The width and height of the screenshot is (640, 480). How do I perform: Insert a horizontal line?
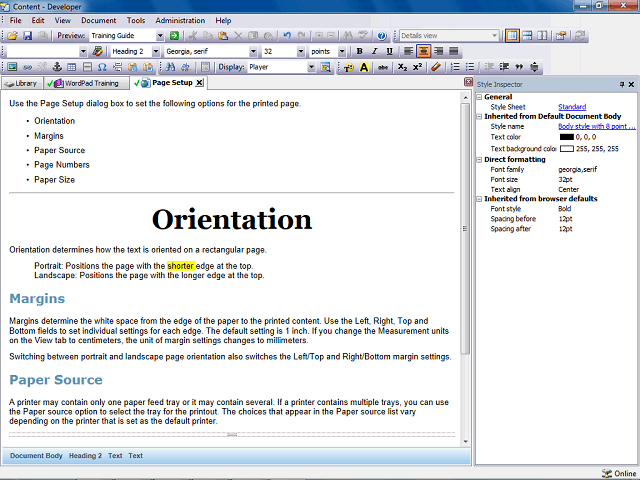pos(87,67)
